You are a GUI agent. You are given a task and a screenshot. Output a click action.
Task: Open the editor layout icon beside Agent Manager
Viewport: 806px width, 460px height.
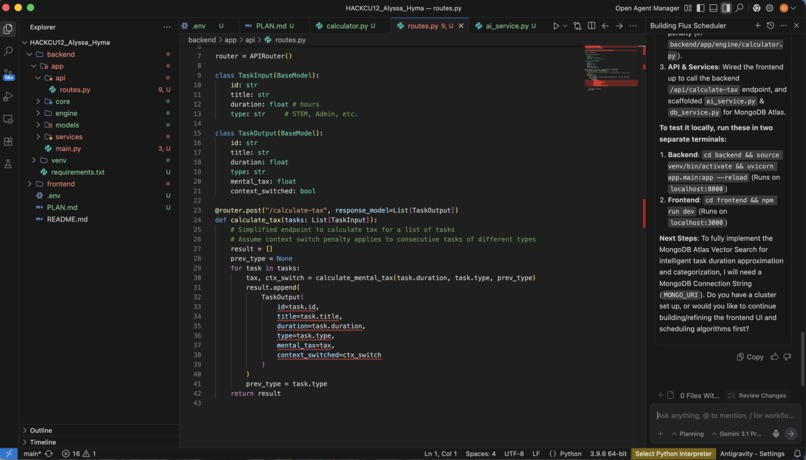(x=688, y=8)
